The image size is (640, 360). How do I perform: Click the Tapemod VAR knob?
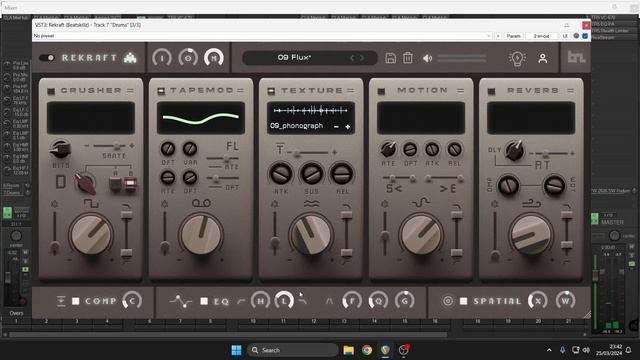(x=190, y=149)
